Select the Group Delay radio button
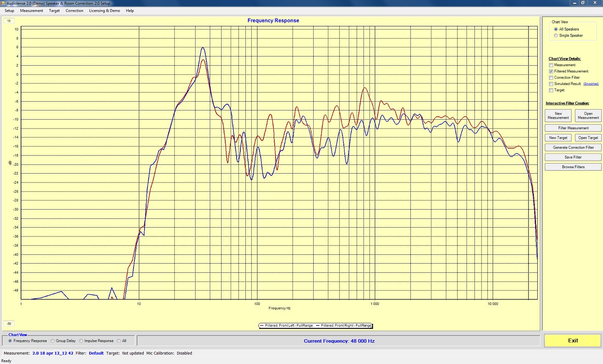Screen dimensions: 603x364 coord(52,341)
